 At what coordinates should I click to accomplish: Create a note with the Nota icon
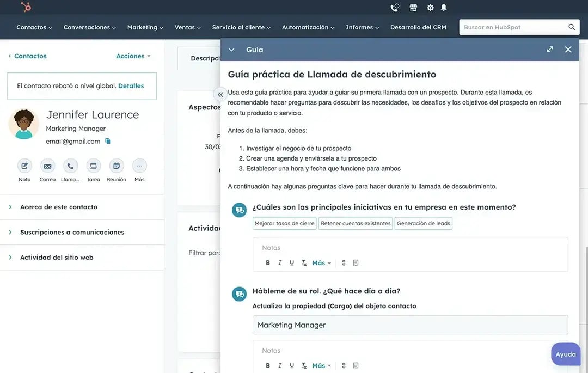coord(24,166)
